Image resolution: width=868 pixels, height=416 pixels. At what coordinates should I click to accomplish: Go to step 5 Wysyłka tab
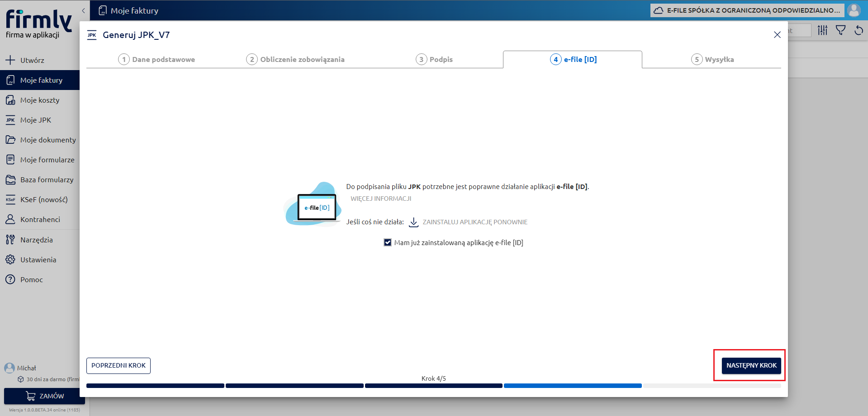point(712,59)
